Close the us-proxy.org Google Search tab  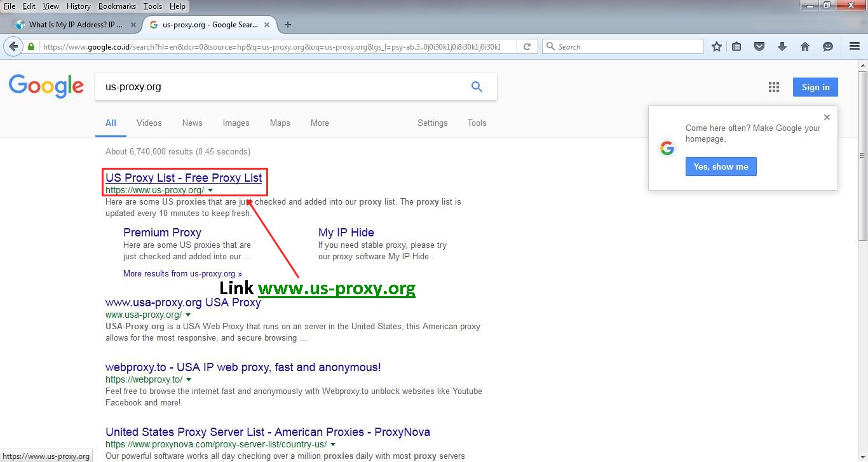coord(267,25)
